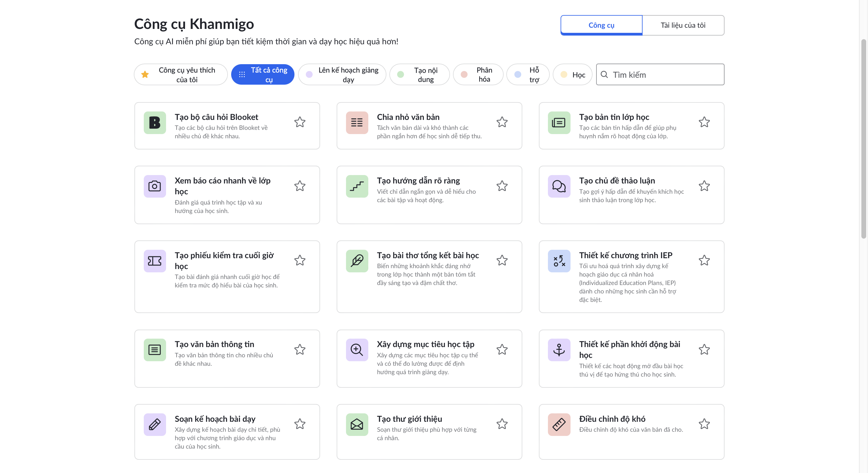This screenshot has height=473, width=868.
Task: Toggle favorite star on Thiết kế chương trình IEP
Action: pyautogui.click(x=704, y=260)
